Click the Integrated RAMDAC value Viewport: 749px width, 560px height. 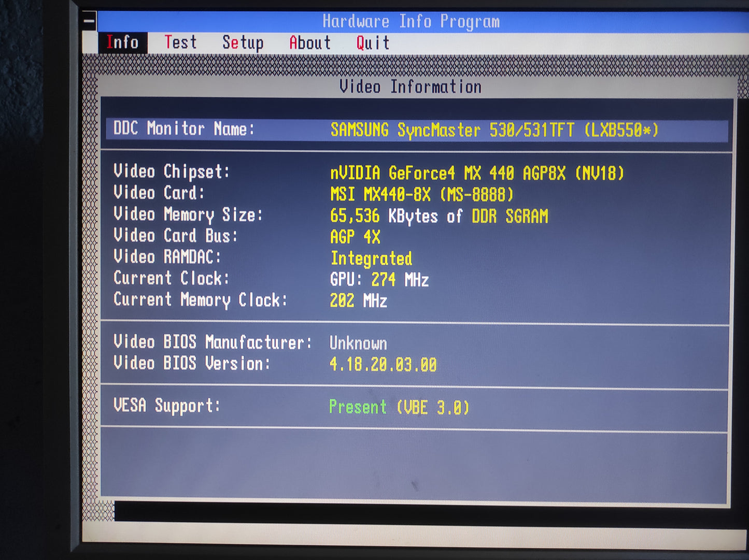[x=371, y=259]
